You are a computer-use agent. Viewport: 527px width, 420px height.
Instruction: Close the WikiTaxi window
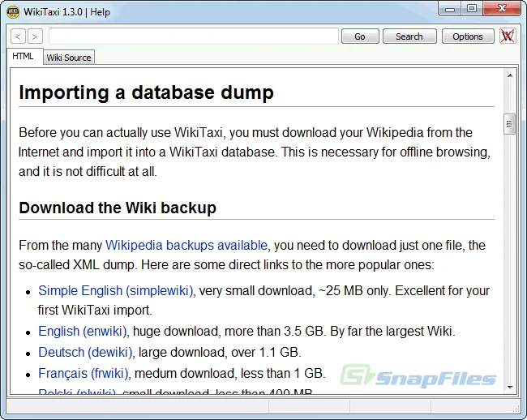point(502,9)
